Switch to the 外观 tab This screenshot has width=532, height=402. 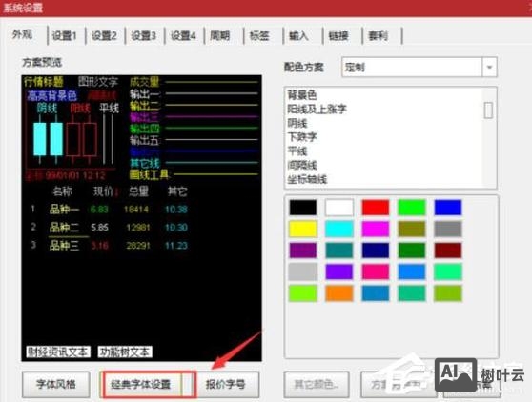23,34
